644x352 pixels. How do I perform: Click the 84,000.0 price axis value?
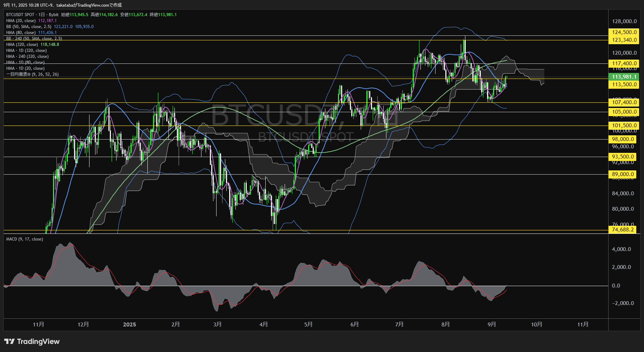click(623, 194)
